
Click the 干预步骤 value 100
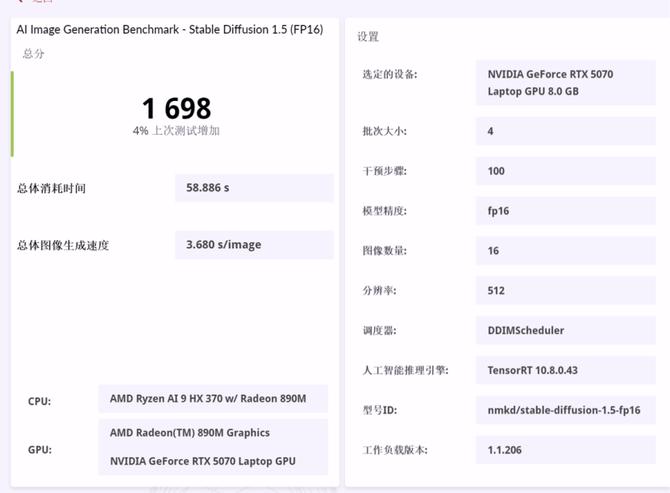(565, 171)
